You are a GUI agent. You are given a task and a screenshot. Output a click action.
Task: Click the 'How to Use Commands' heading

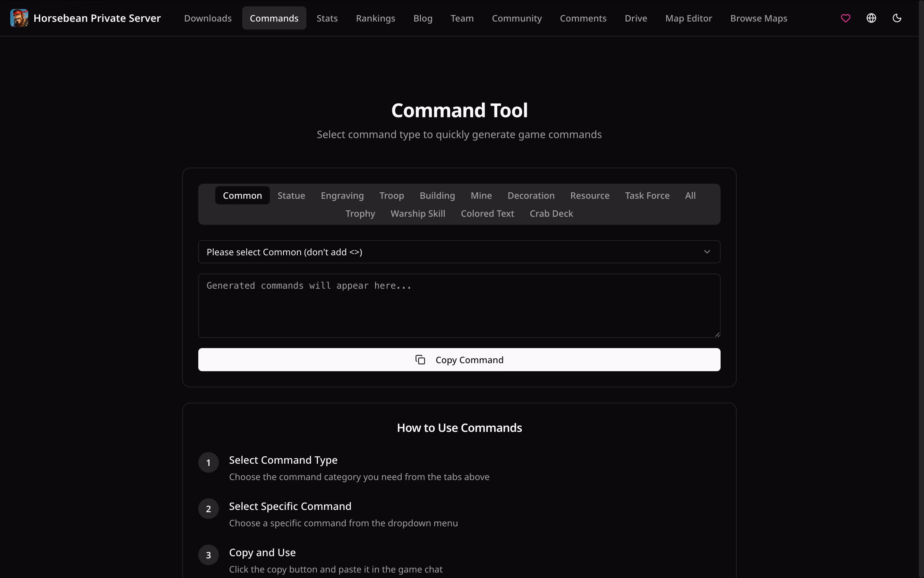coord(459,428)
